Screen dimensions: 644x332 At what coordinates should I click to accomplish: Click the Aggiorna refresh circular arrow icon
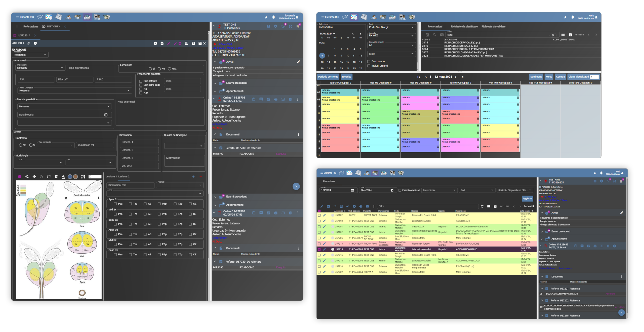click(x=482, y=206)
